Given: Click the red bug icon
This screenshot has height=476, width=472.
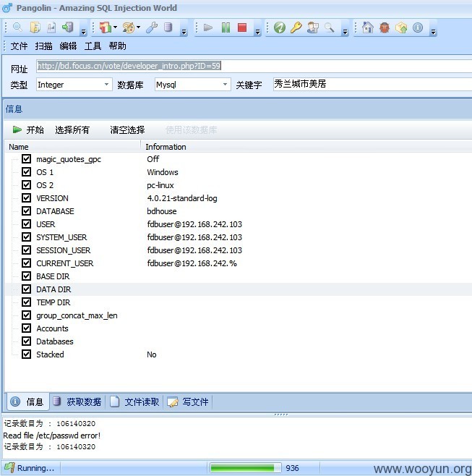Looking at the screenshot, I should pyautogui.click(x=385, y=27).
